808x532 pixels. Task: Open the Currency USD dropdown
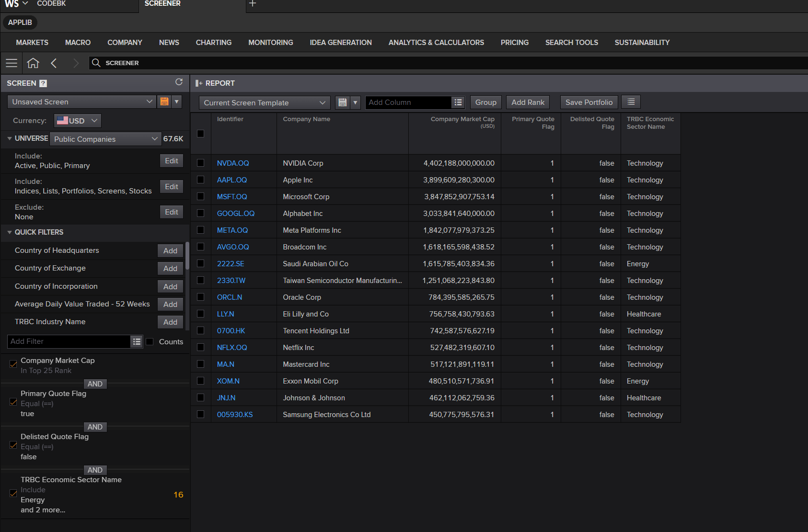78,121
